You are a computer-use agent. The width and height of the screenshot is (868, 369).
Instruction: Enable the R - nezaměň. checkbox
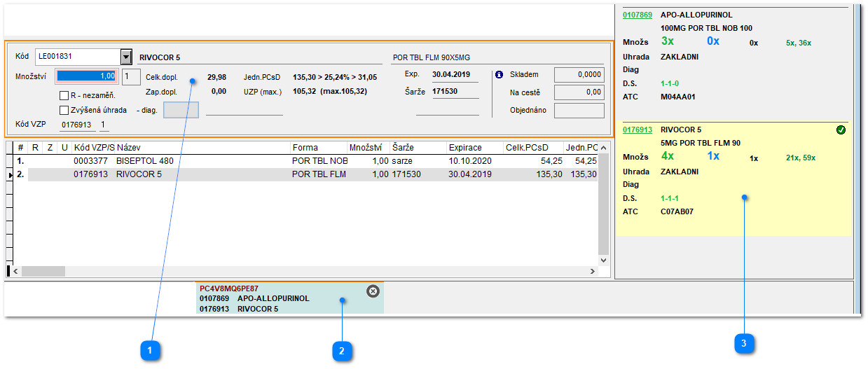click(64, 95)
